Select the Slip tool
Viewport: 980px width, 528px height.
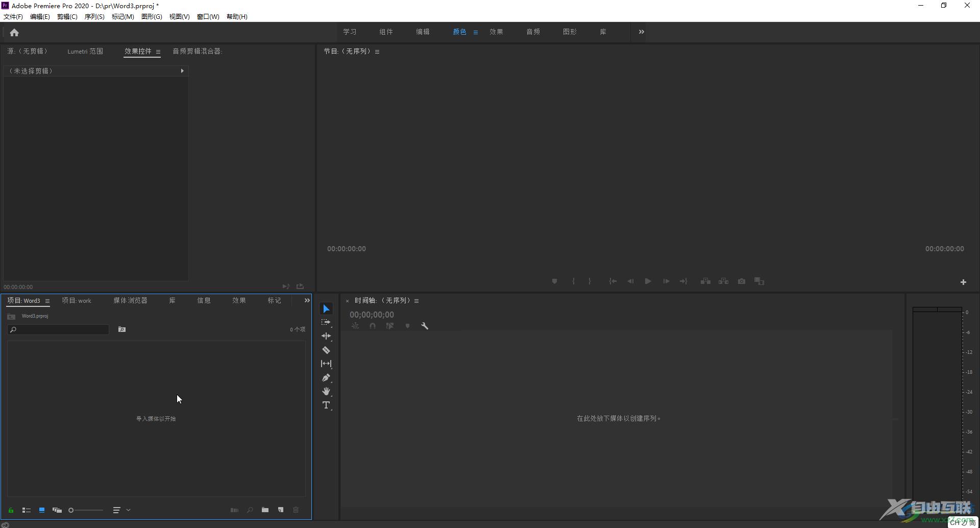326,364
